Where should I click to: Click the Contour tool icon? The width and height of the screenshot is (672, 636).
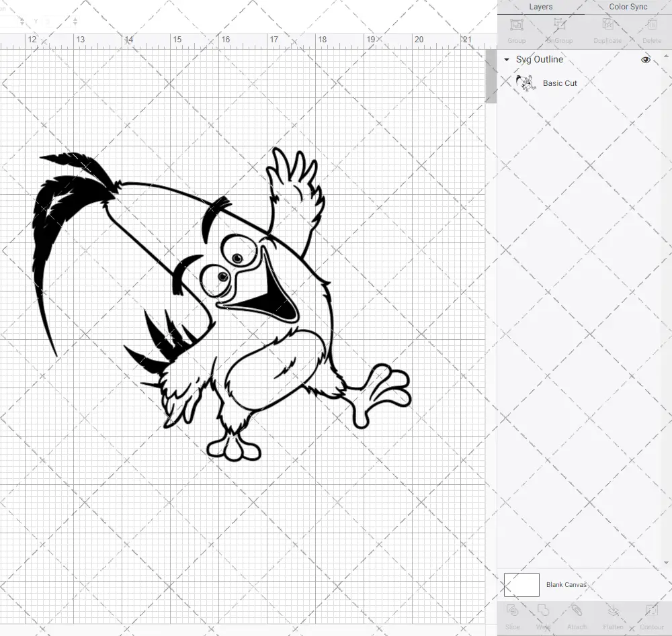[x=651, y=610]
